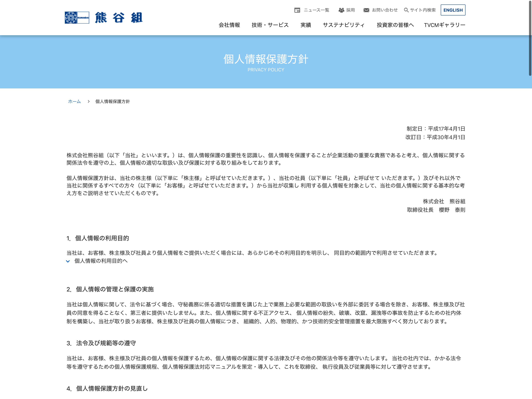Image resolution: width=532 pixels, height=399 pixels.
Task: Follow the 個人情報の利用目的へ link
Action: click(x=101, y=261)
